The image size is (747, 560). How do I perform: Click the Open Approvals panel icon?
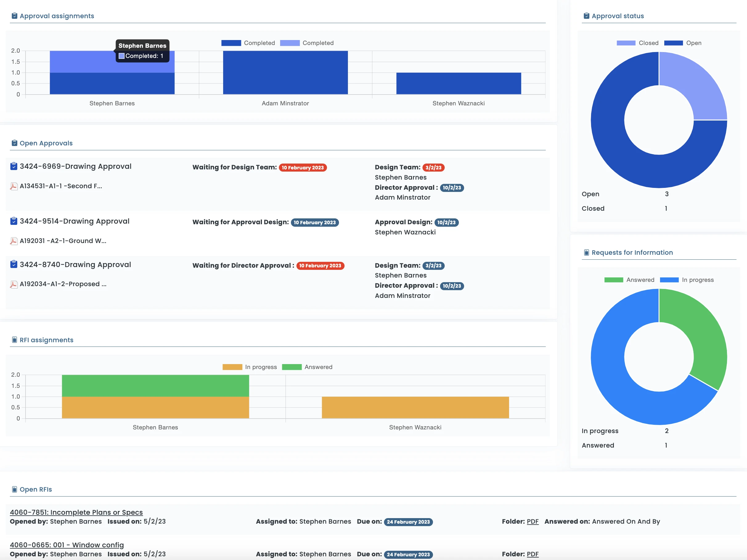[14, 143]
